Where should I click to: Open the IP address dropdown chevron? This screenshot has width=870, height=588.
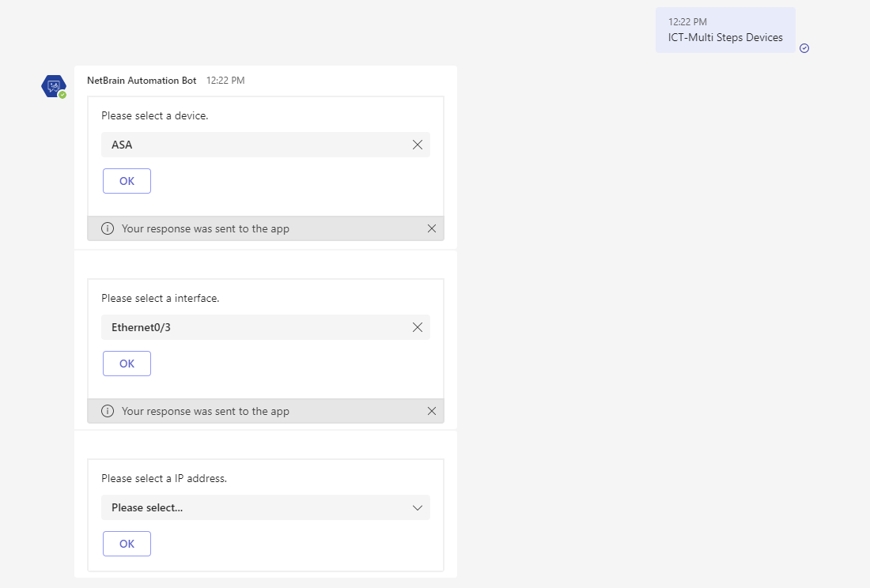coord(418,507)
